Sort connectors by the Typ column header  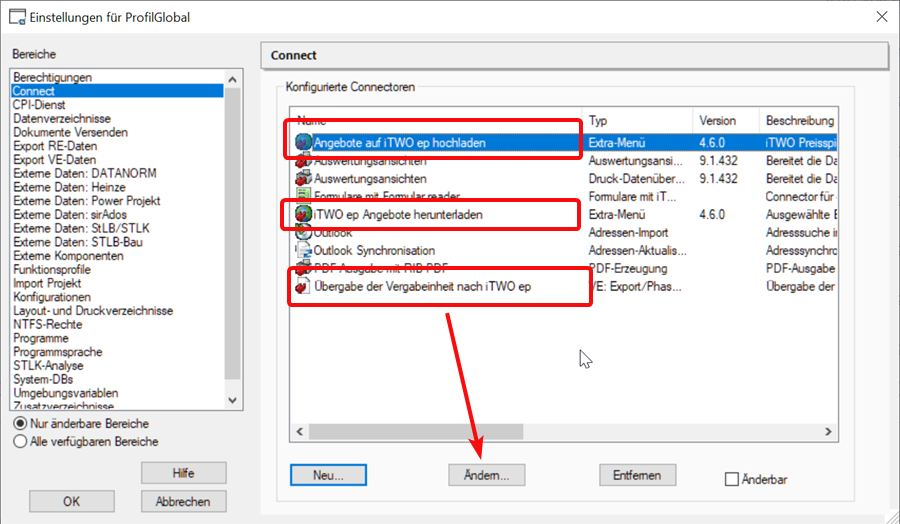(x=638, y=120)
